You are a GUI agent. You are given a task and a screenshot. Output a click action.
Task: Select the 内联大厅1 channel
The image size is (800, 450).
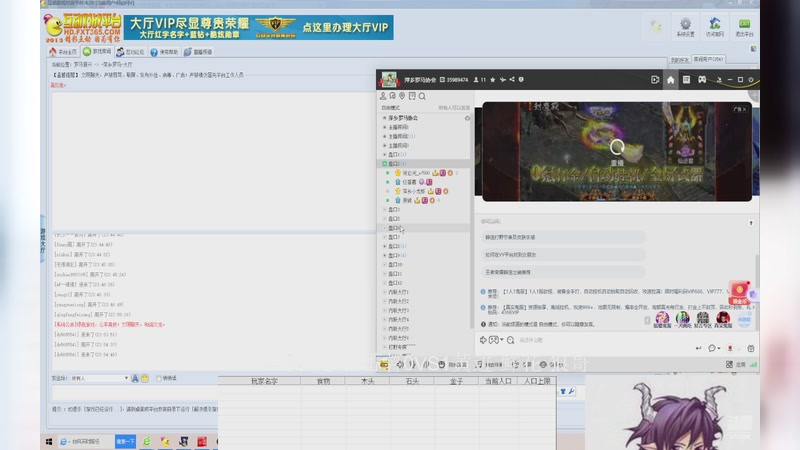[x=398, y=292]
